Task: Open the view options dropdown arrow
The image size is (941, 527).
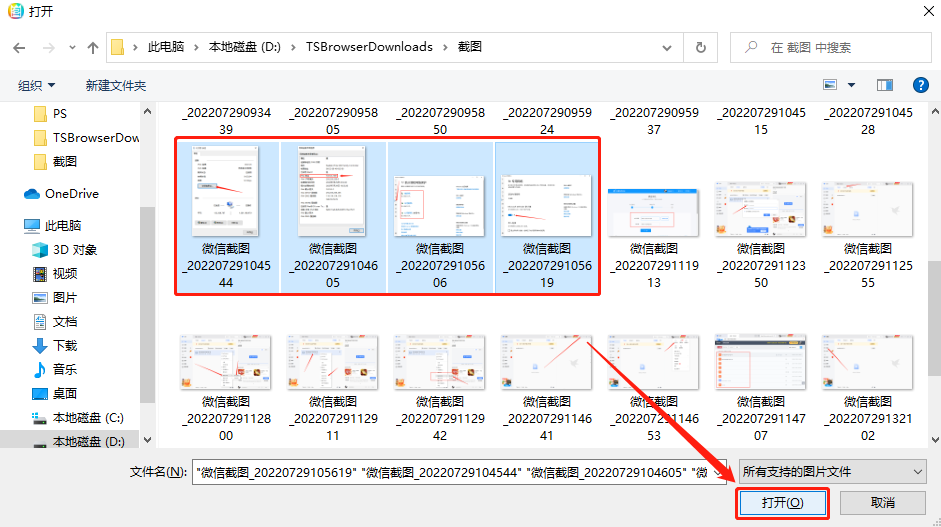Action: pyautogui.click(x=851, y=85)
